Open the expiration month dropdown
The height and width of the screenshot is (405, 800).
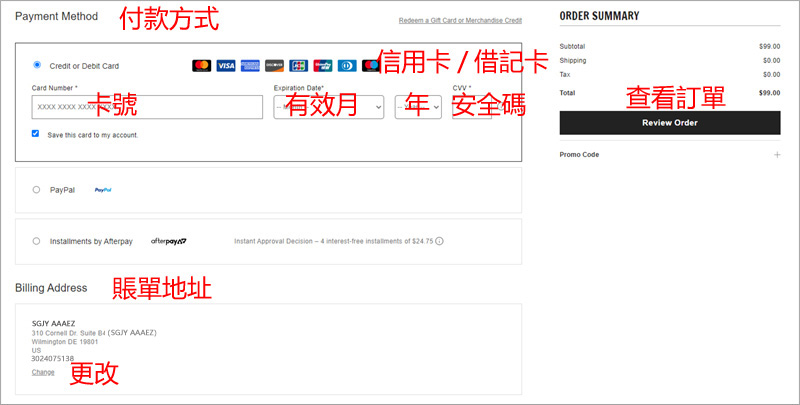pos(328,106)
